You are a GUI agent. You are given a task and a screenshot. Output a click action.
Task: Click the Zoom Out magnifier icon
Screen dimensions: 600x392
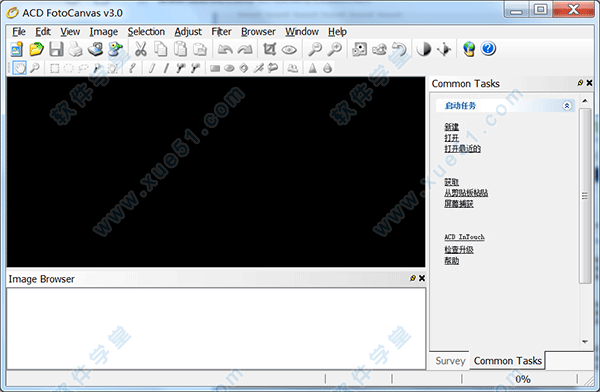point(315,49)
